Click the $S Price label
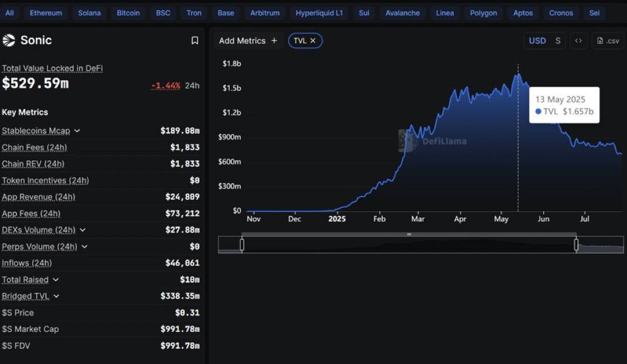 click(x=18, y=313)
